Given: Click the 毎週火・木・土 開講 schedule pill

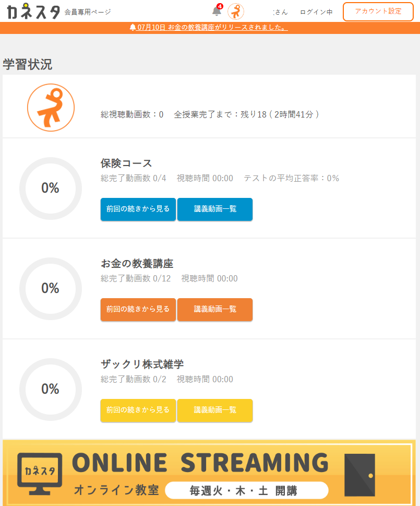Looking at the screenshot, I should coord(247,490).
